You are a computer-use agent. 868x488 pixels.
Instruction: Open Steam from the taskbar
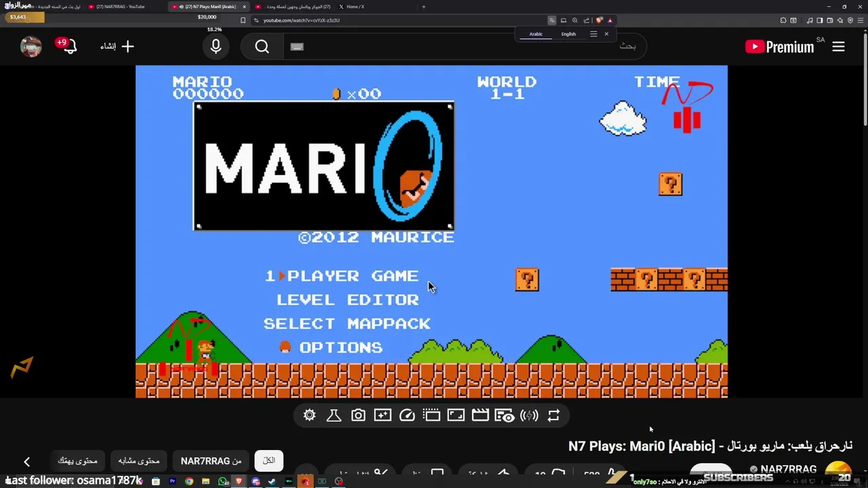tap(272, 482)
